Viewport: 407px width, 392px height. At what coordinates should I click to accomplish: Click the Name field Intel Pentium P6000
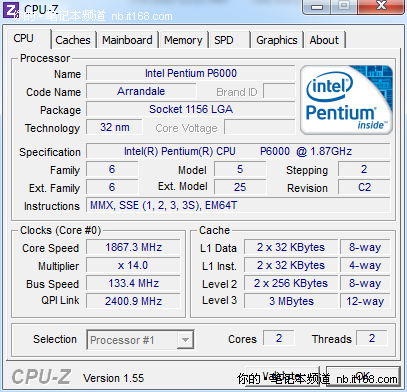191,73
